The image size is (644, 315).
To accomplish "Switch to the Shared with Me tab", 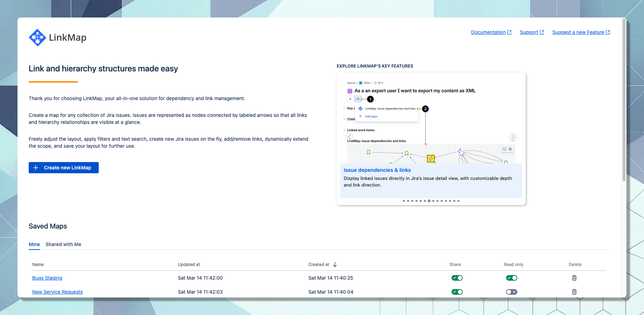I will (x=63, y=244).
